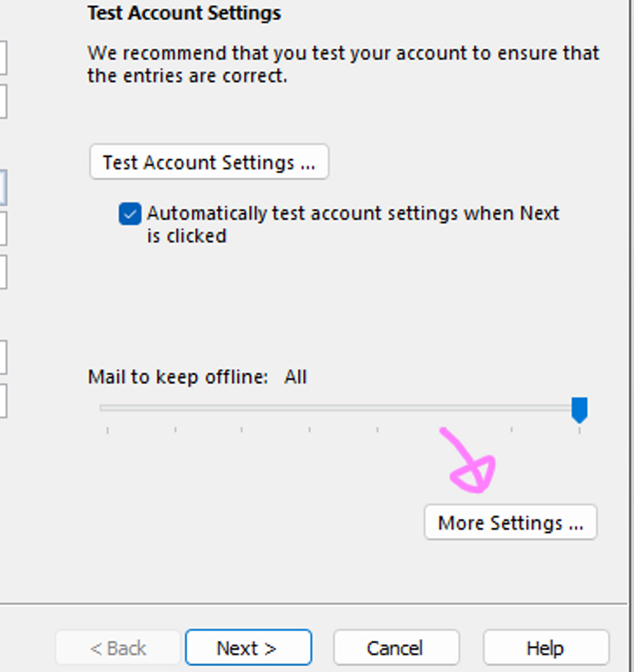The image size is (634, 672).
Task: Click the topmost partially visible input field at left edge
Action: pyautogui.click(x=3, y=58)
